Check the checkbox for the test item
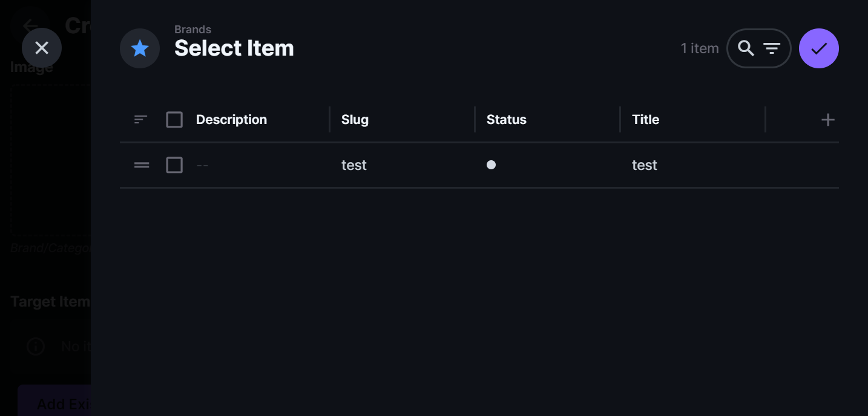Screen dimensions: 868x416 pos(174,164)
